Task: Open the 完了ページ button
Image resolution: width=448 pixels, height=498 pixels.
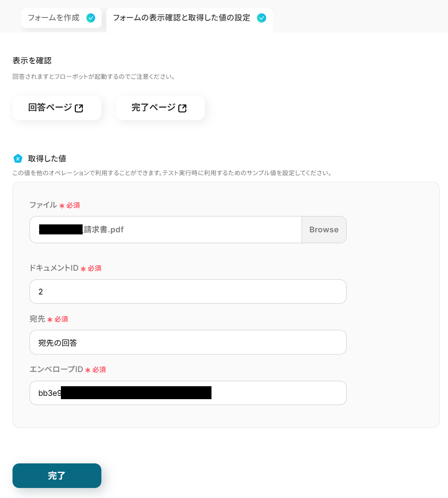Action: pyautogui.click(x=160, y=108)
